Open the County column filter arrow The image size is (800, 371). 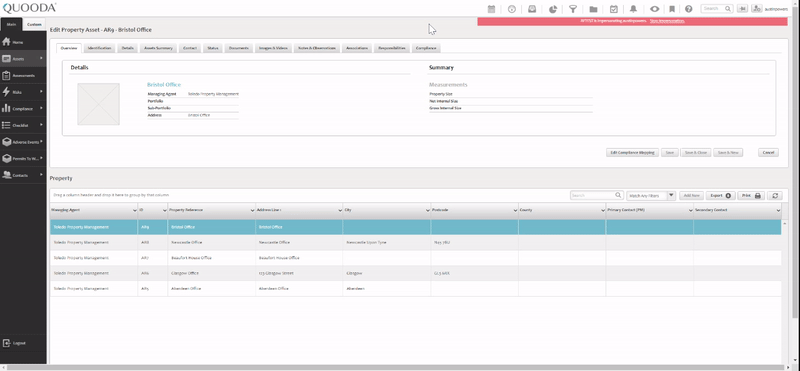(603, 210)
